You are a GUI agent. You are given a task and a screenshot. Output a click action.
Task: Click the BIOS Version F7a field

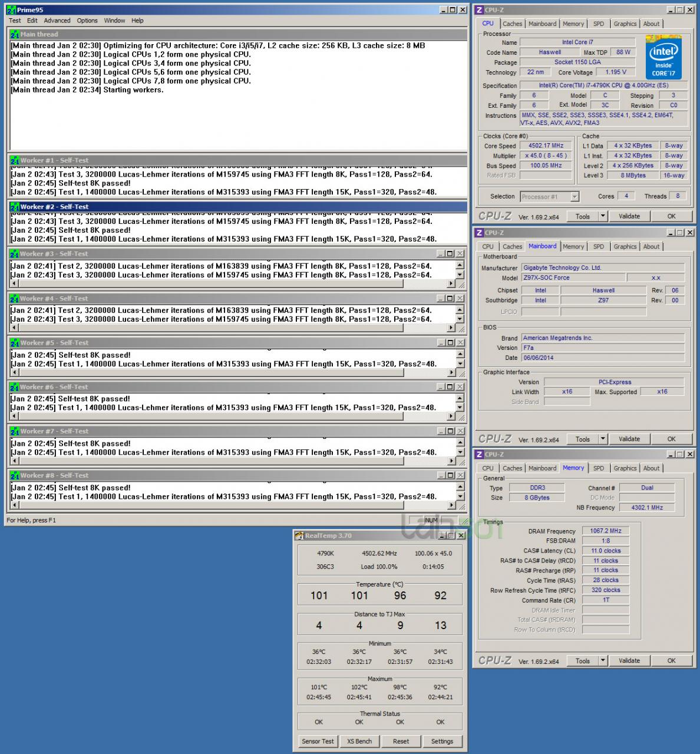pyautogui.click(x=603, y=348)
